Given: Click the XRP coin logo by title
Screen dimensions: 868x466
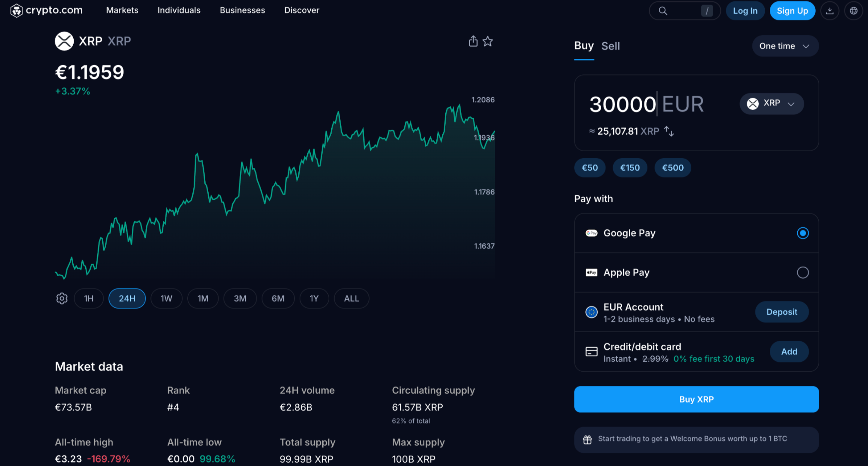Looking at the screenshot, I should [64, 41].
